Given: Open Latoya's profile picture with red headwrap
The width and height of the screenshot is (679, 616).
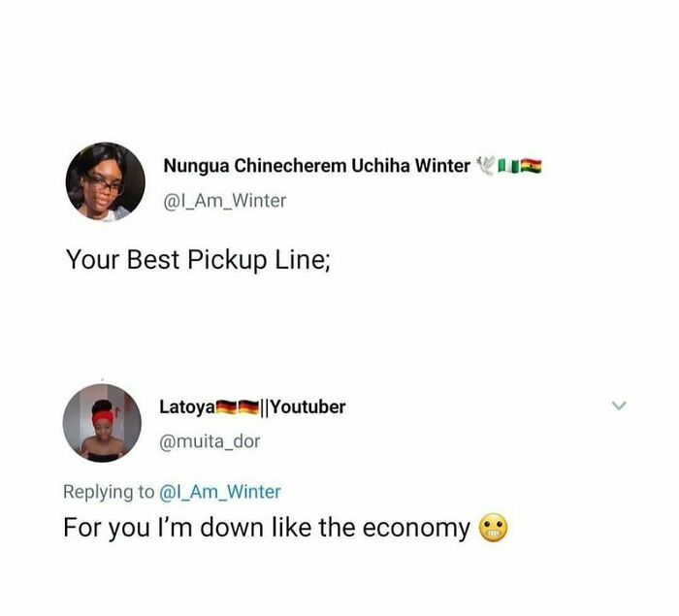Looking at the screenshot, I should tap(102, 423).
